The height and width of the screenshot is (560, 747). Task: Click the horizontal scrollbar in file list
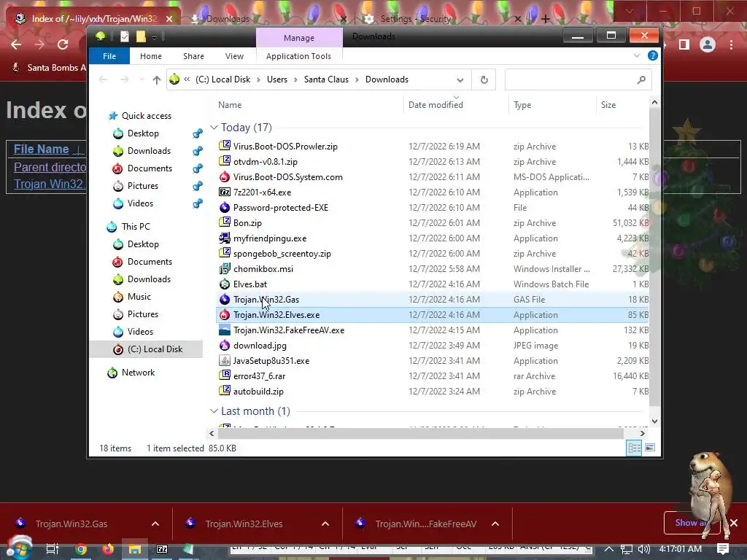click(419, 433)
